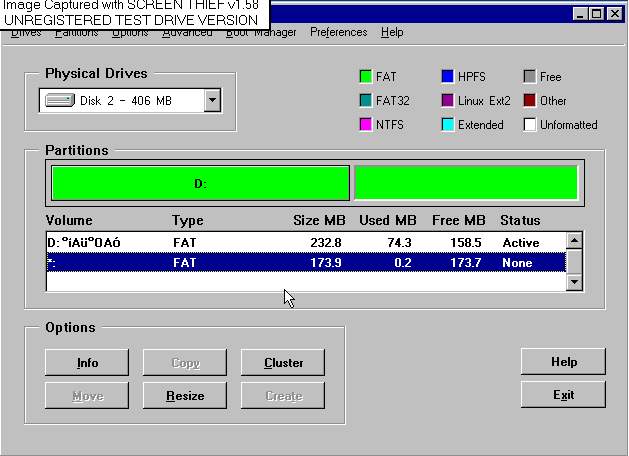629x456 pixels.
Task: Click the magenta NTFS legend swatch
Action: click(x=366, y=125)
